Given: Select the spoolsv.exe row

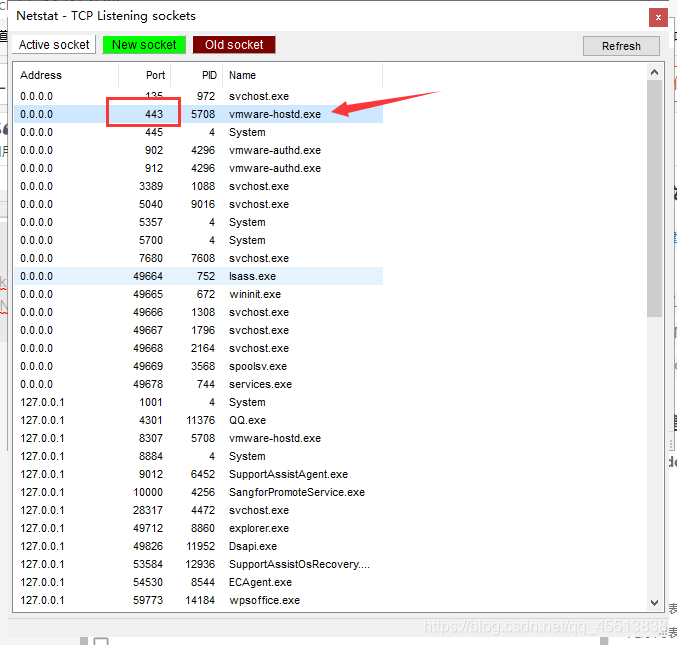Looking at the screenshot, I should pyautogui.click(x=199, y=366).
